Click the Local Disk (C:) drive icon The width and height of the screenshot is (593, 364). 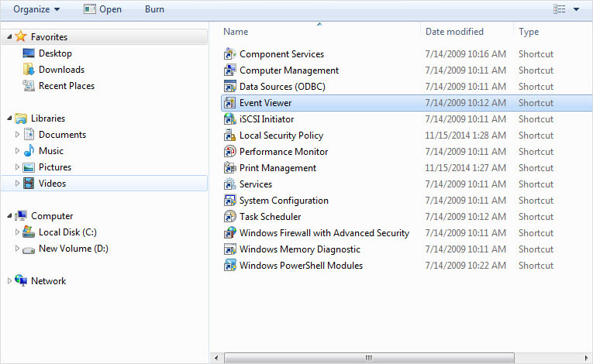pos(29,232)
